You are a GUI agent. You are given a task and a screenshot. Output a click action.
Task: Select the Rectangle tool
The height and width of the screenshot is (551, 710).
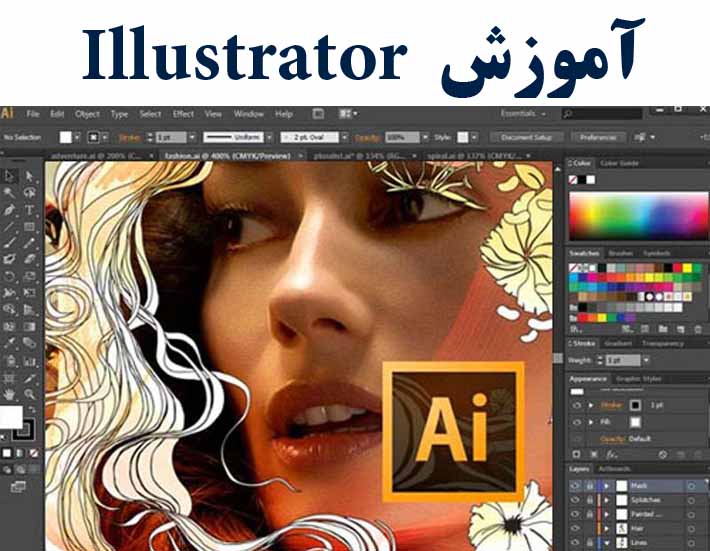click(29, 226)
